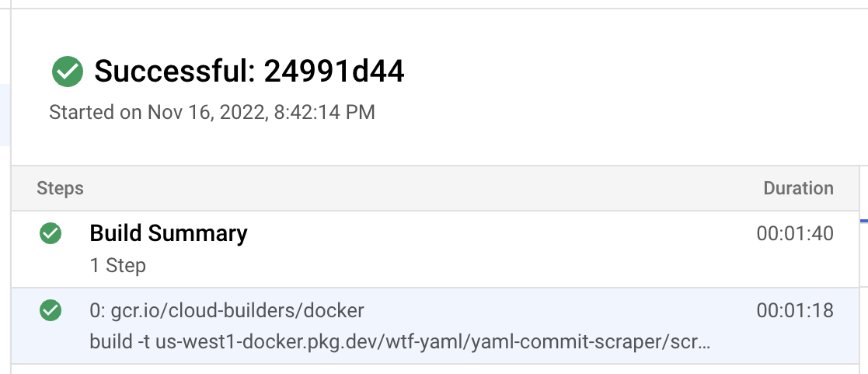Select the Build Summary row title

pyautogui.click(x=169, y=233)
